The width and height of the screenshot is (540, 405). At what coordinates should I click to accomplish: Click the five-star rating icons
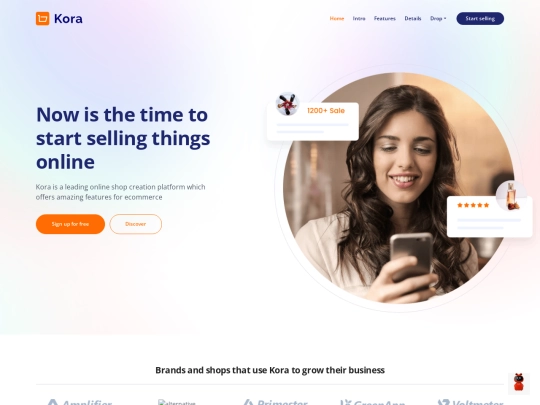tap(473, 205)
